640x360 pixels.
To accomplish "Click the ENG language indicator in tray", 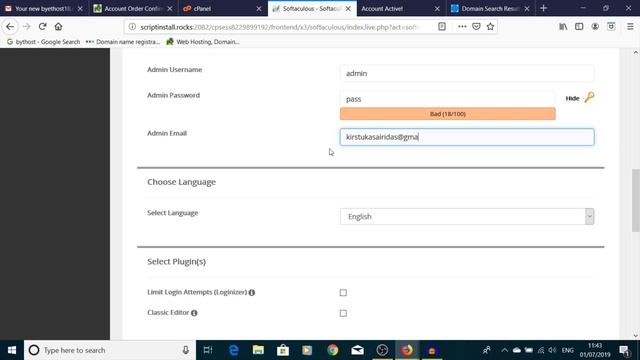I will click(x=567, y=350).
